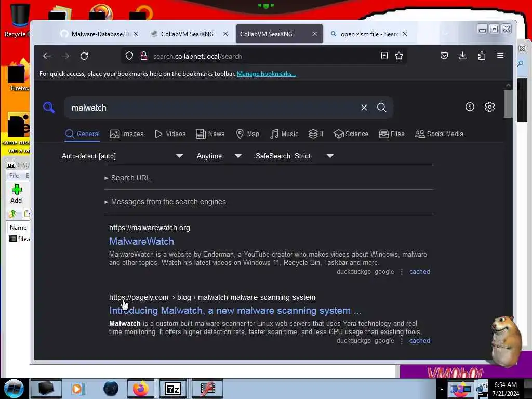Open more options dots for MalwareWatch result

pyautogui.click(x=402, y=272)
